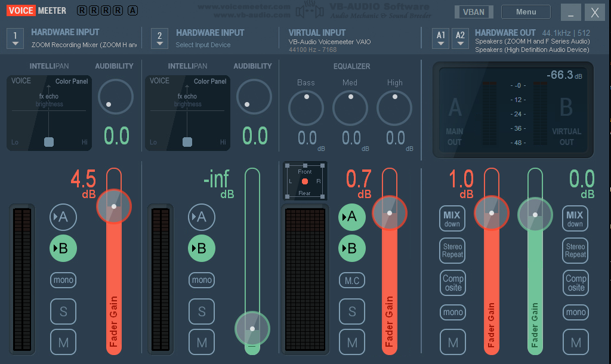Enable mono on Hardware Input 1 strip

pyautogui.click(x=63, y=280)
